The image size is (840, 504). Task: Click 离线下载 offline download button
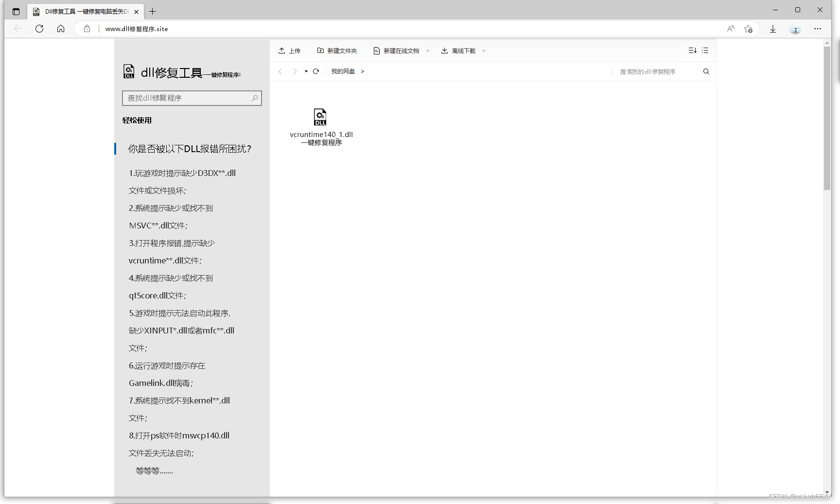tap(458, 51)
